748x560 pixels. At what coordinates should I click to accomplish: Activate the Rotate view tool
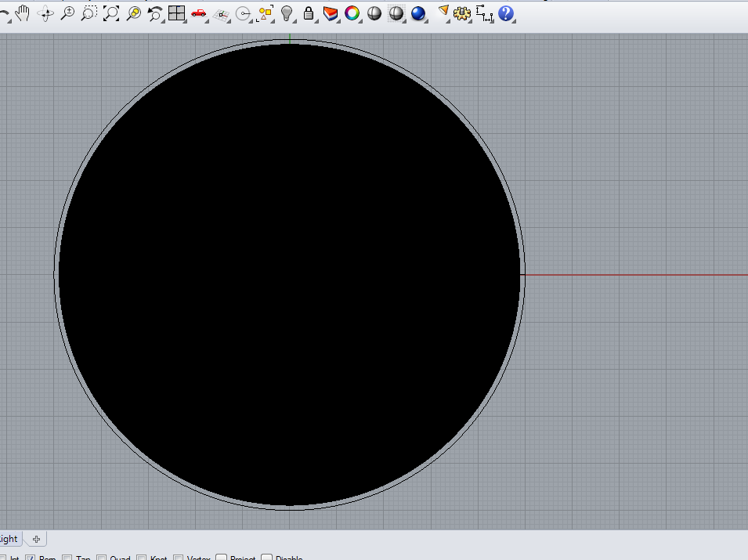click(45, 13)
